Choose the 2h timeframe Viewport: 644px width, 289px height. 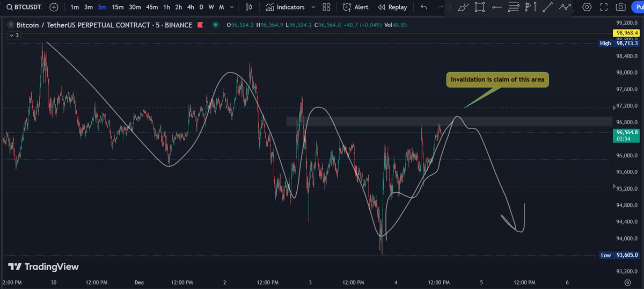(179, 7)
